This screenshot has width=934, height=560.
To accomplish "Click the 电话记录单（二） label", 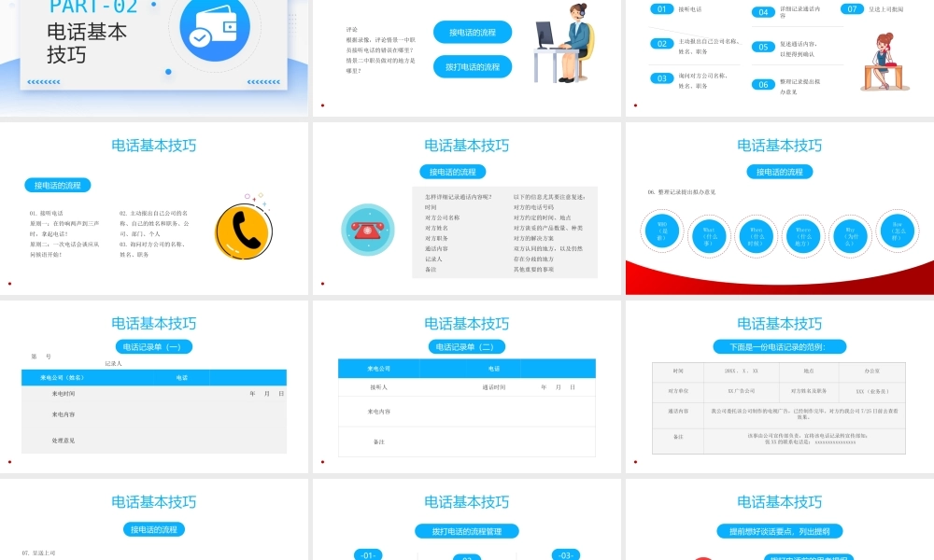I will coord(466,346).
